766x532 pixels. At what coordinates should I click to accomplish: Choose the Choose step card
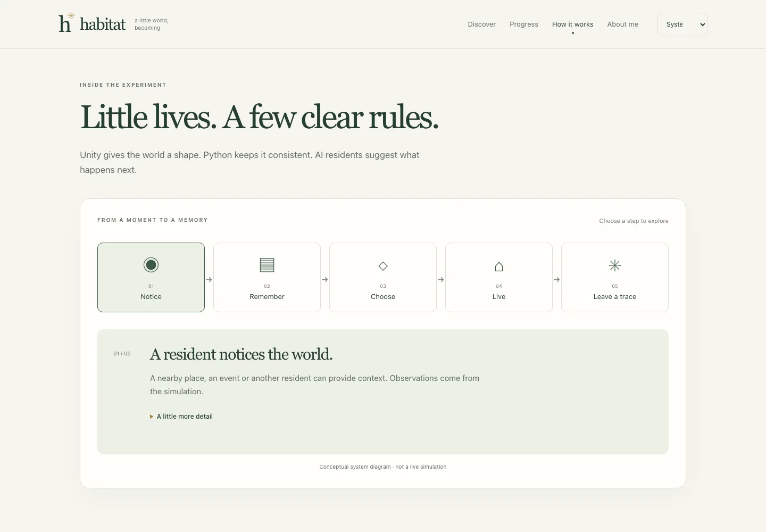(x=383, y=277)
